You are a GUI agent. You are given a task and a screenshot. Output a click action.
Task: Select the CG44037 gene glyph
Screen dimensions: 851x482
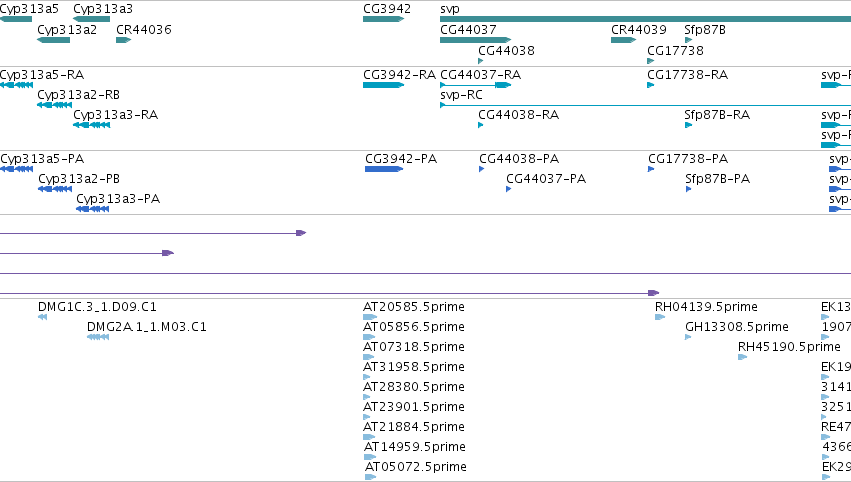[475, 40]
